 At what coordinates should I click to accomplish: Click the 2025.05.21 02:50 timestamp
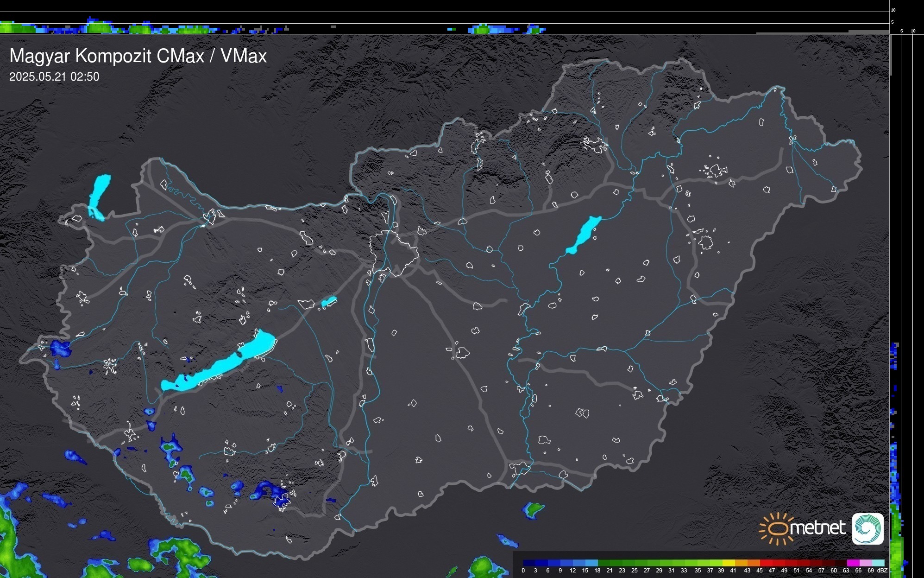point(54,77)
